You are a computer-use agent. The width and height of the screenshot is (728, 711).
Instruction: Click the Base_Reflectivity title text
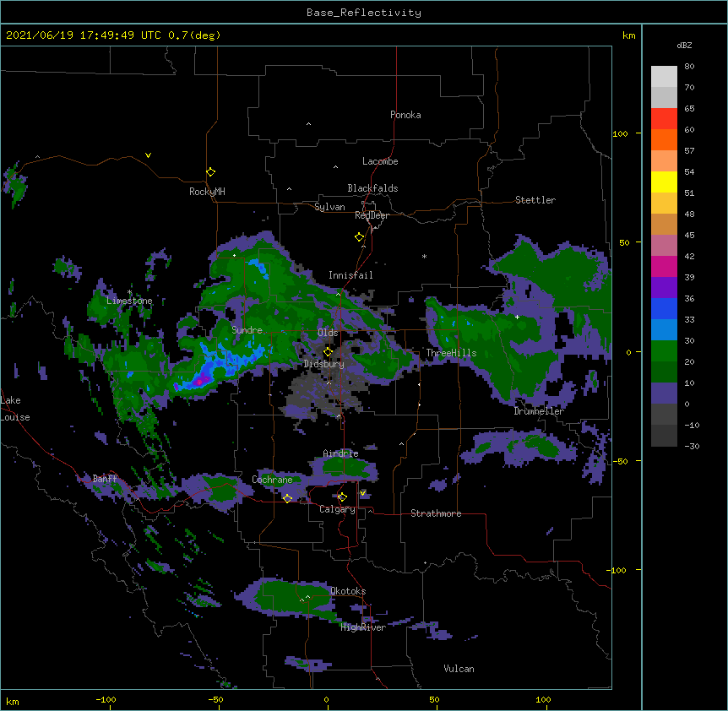[x=364, y=13]
